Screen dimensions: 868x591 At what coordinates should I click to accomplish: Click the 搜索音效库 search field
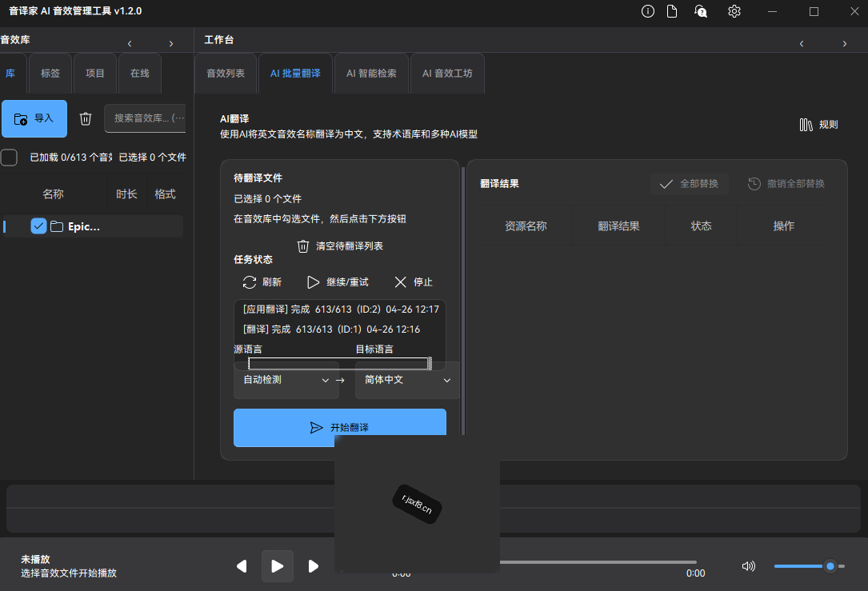[x=145, y=118]
